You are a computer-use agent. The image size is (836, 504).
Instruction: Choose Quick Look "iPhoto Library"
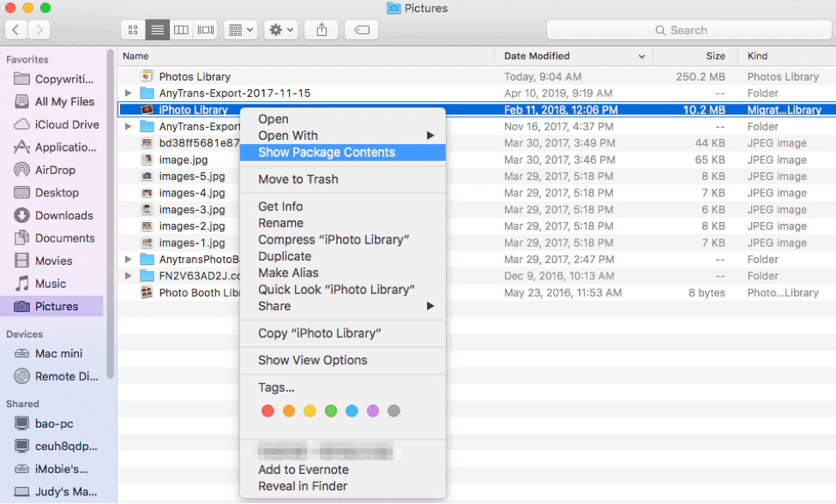342,290
